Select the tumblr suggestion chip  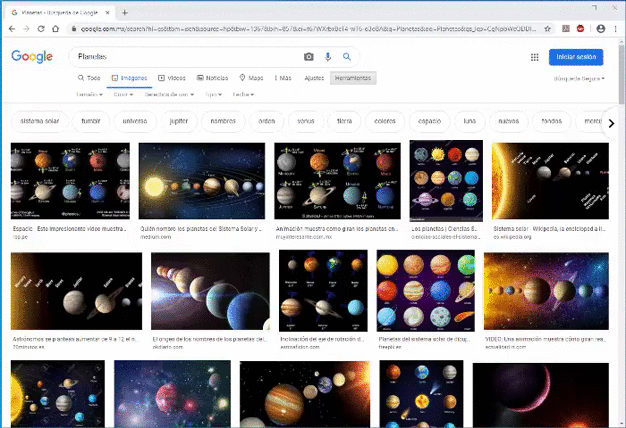(91, 121)
